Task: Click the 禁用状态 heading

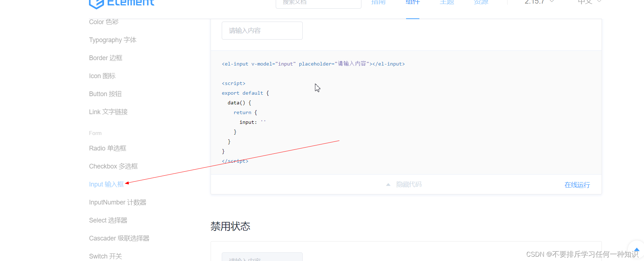Action: coord(230,226)
